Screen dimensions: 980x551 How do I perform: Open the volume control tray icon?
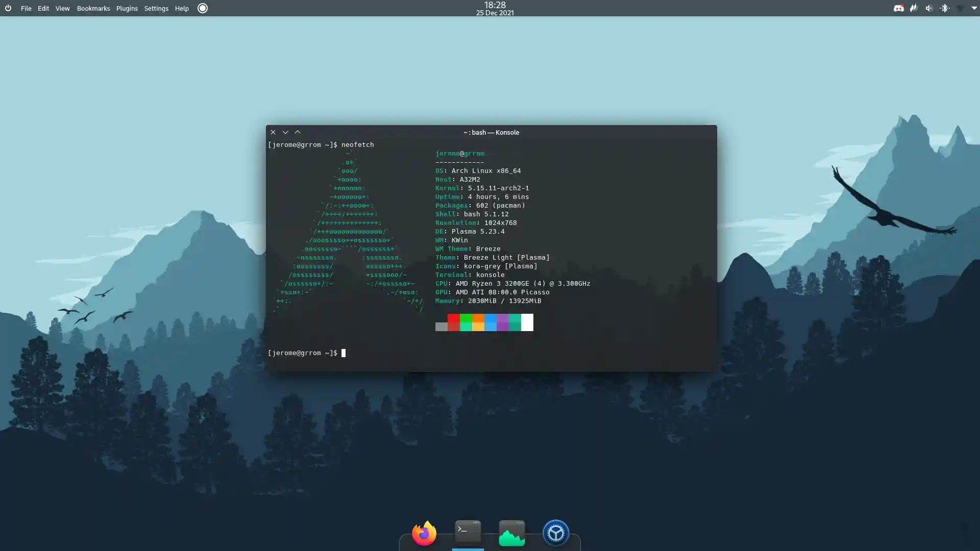[929, 8]
